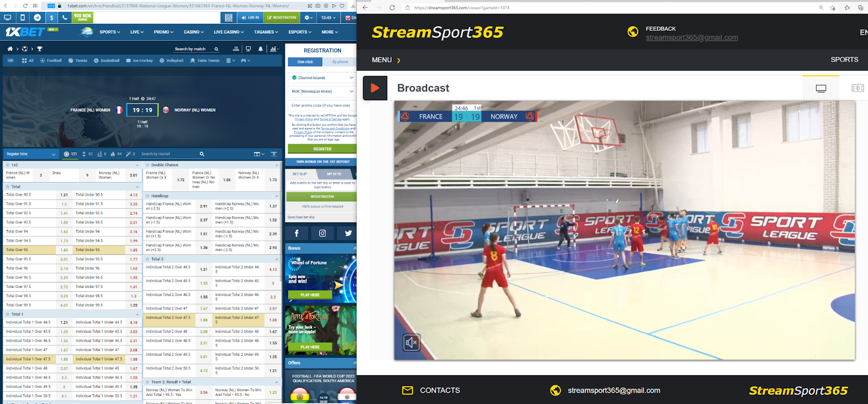This screenshot has height=404, width=868.
Task: Collapse the Handicap market section
Action: click(x=277, y=196)
